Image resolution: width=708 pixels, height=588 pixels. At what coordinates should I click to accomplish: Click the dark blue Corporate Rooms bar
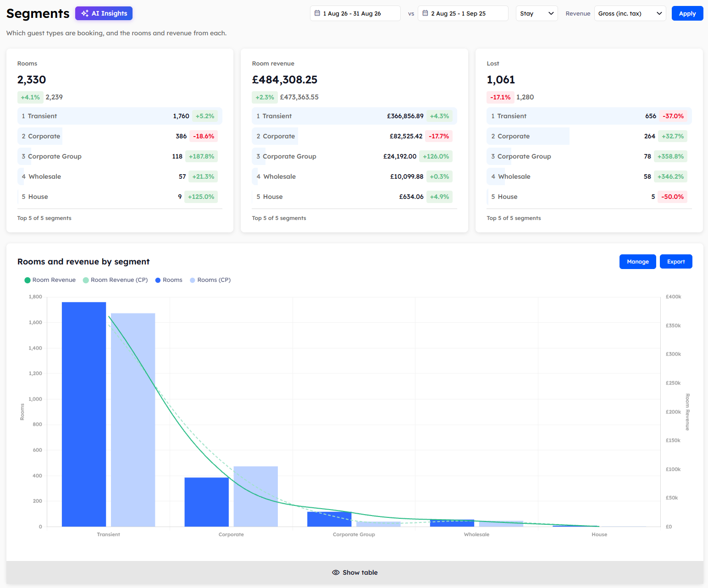pyautogui.click(x=207, y=502)
